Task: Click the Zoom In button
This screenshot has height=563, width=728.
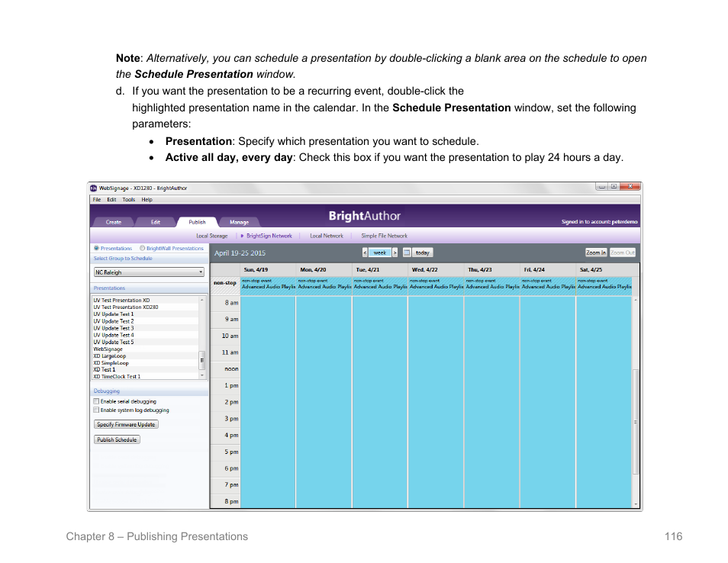Action: (596, 253)
